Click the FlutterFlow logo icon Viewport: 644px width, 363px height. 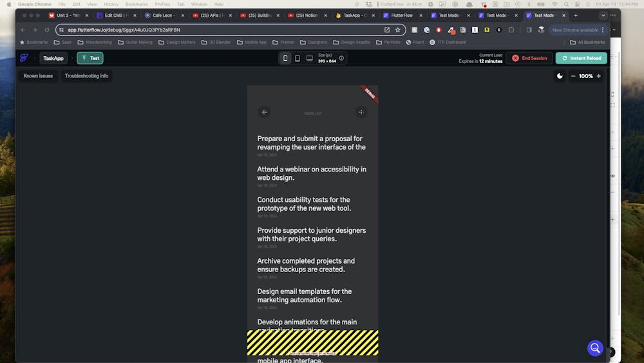[x=24, y=58]
